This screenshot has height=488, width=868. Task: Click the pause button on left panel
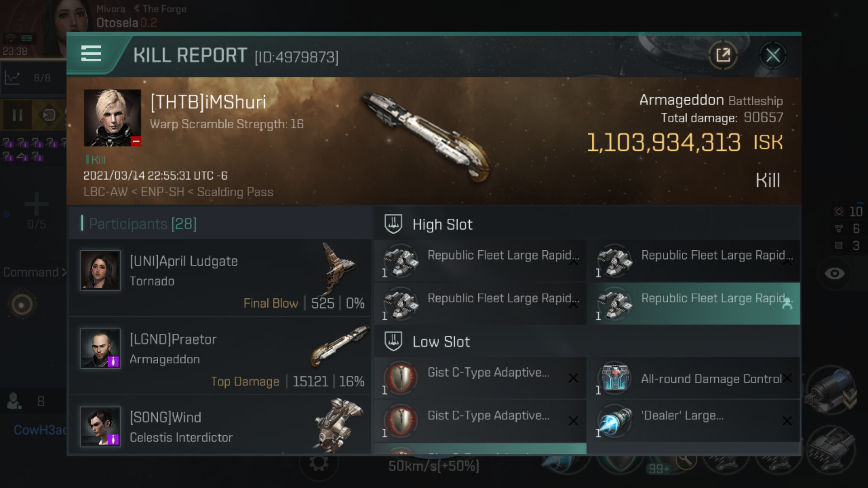pyautogui.click(x=17, y=115)
